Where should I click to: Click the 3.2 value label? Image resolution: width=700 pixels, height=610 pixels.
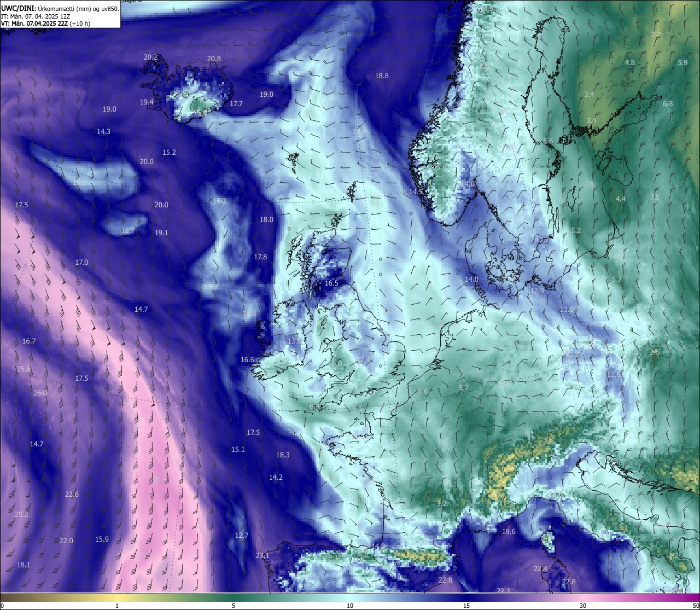click(441, 504)
